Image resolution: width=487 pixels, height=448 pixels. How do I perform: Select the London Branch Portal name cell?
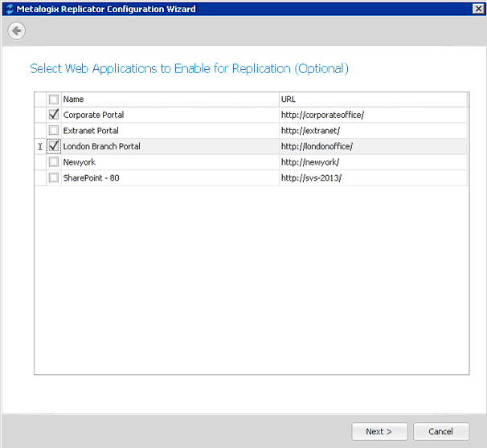pos(170,146)
